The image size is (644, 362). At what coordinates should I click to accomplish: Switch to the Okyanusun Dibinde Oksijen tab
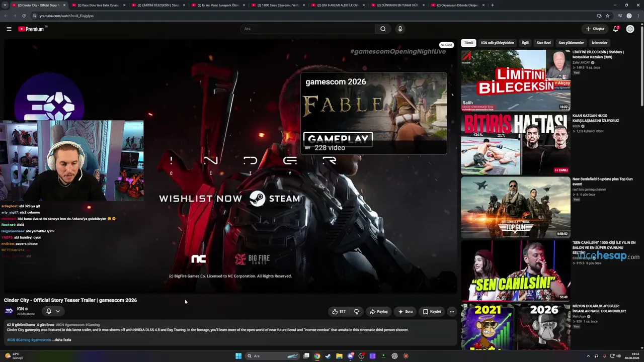(x=457, y=5)
